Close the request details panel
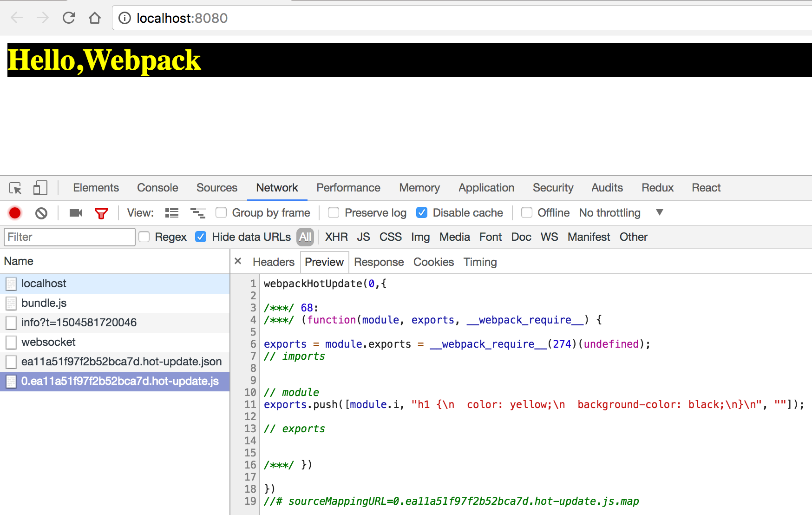The width and height of the screenshot is (812, 515). tap(238, 261)
